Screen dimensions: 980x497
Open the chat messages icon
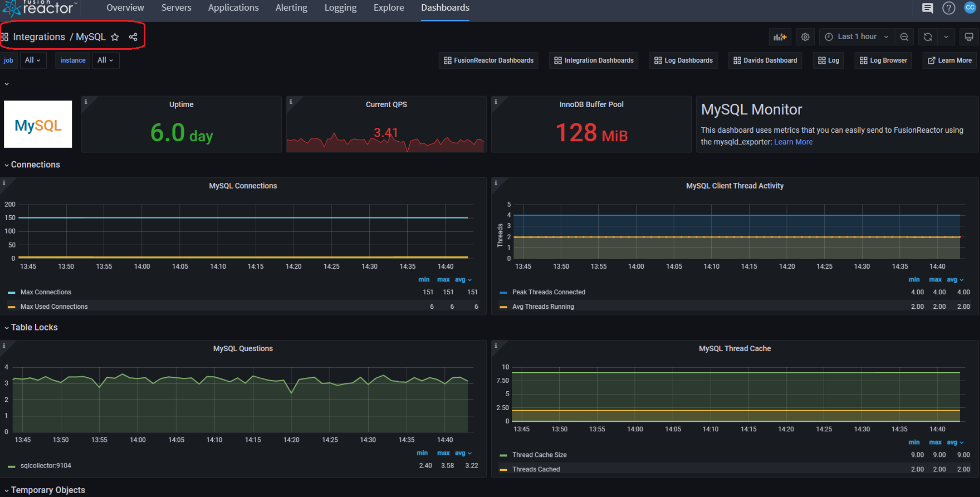[927, 8]
